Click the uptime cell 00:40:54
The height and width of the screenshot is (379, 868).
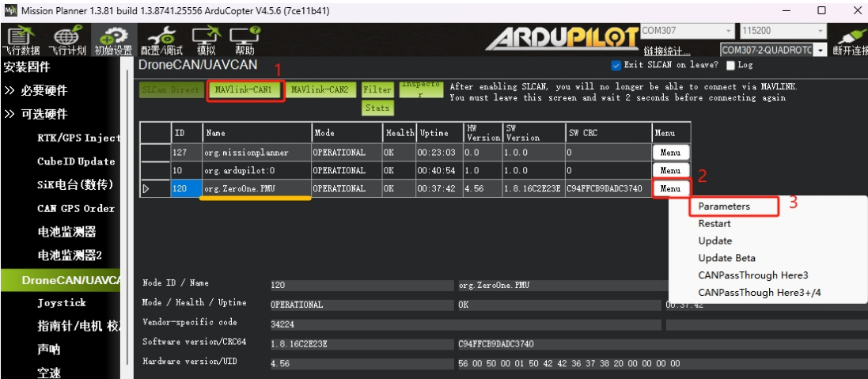pos(439,170)
